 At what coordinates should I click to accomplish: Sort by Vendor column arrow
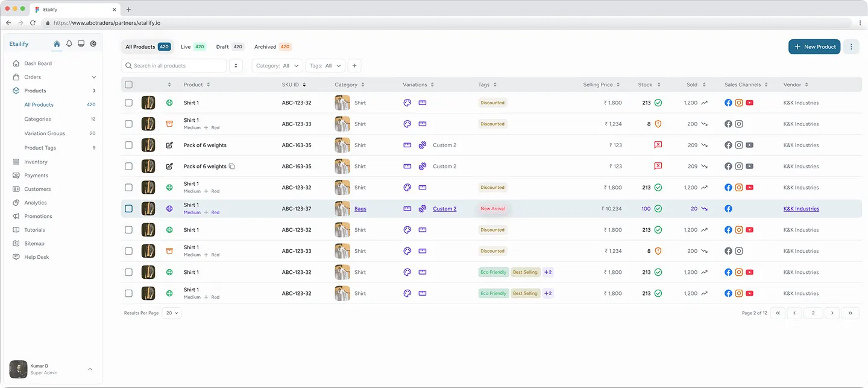(807, 84)
